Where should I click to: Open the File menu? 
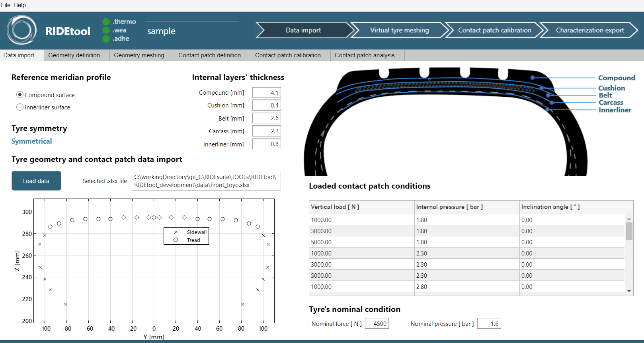click(6, 5)
